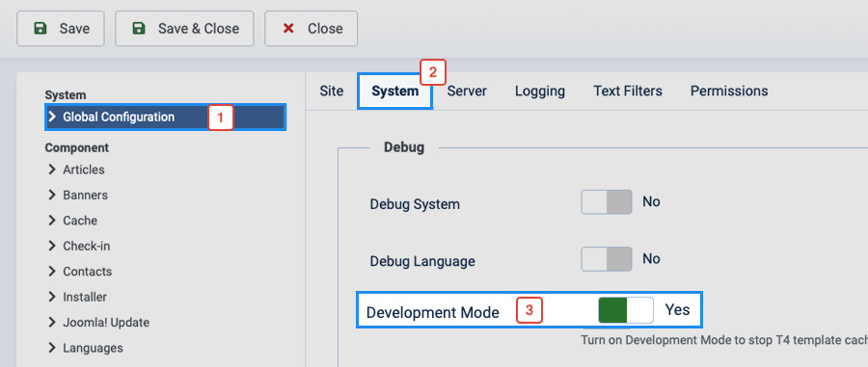Click the Debug section heading
This screenshot has width=868, height=367.
tap(404, 147)
